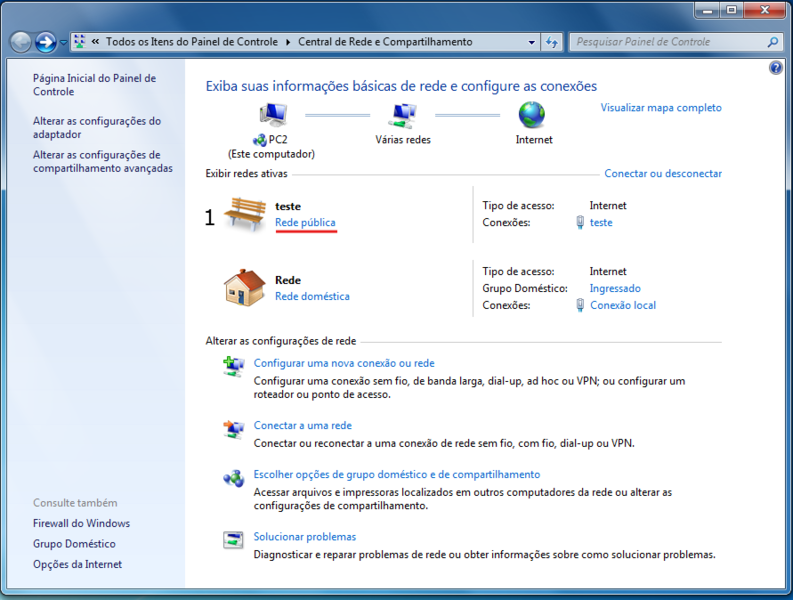Select Todos os Itens do Painel de Controle breadcrumb
Viewport: 793px width, 600px height.
pos(192,41)
